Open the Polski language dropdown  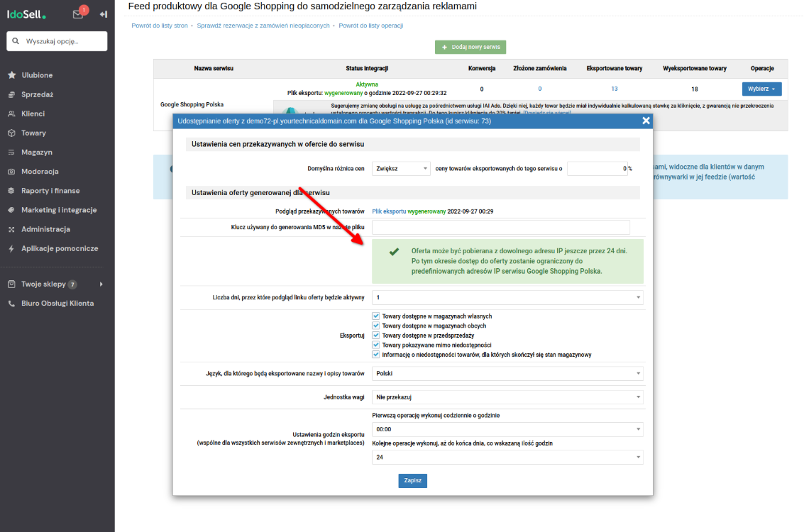[x=507, y=374]
